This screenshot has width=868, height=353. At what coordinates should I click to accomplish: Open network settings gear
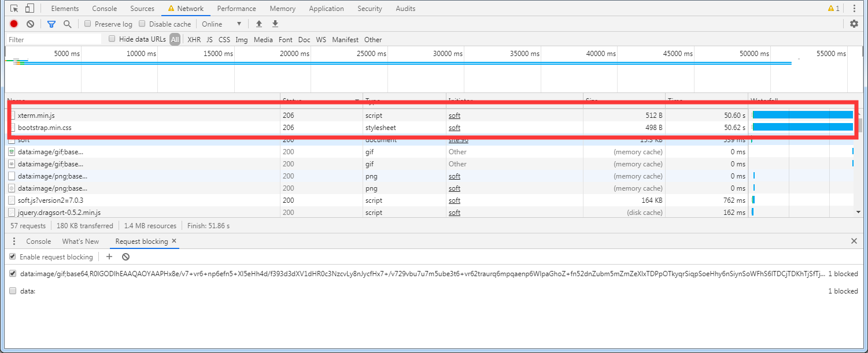coord(854,24)
